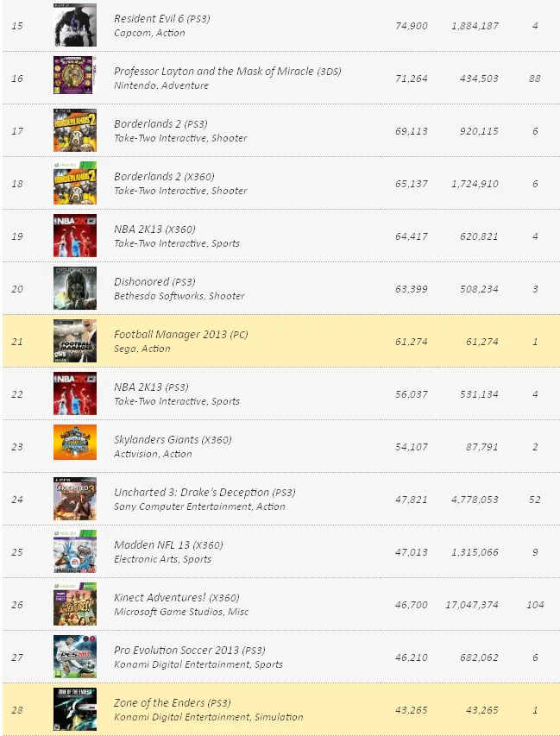The image size is (560, 736).
Task: Select the Dishonored box art thumbnail
Action: (74, 288)
